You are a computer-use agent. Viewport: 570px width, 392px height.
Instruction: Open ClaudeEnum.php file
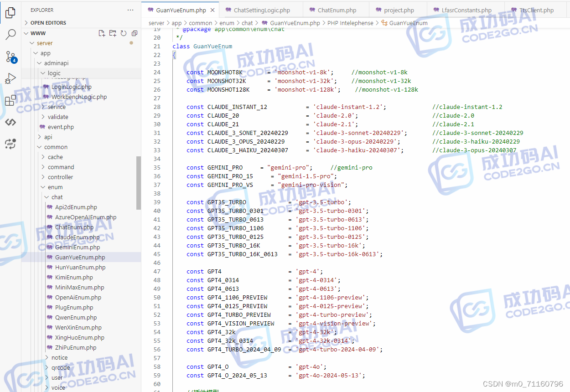77,237
